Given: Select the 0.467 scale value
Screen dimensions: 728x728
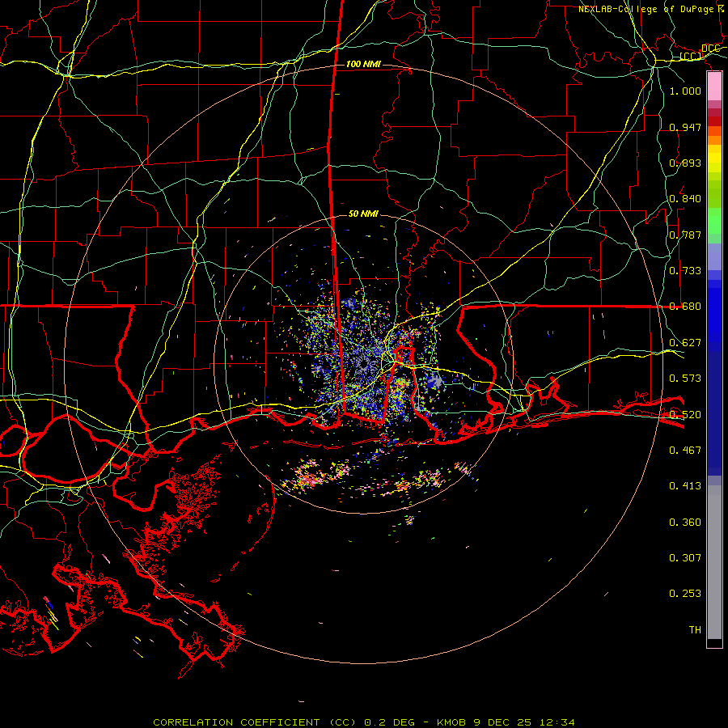Looking at the screenshot, I should 685,451.
